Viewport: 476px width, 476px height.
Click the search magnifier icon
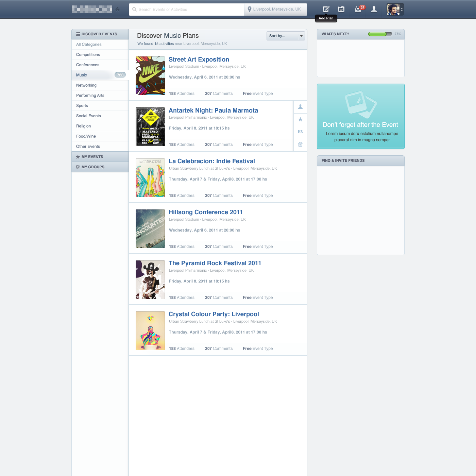coord(135,10)
